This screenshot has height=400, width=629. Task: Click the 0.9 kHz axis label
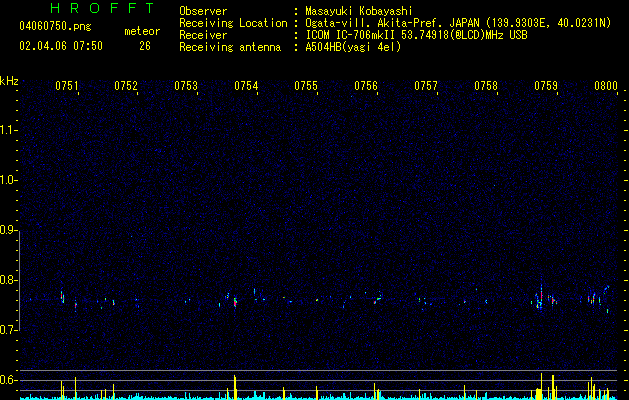click(x=9, y=230)
